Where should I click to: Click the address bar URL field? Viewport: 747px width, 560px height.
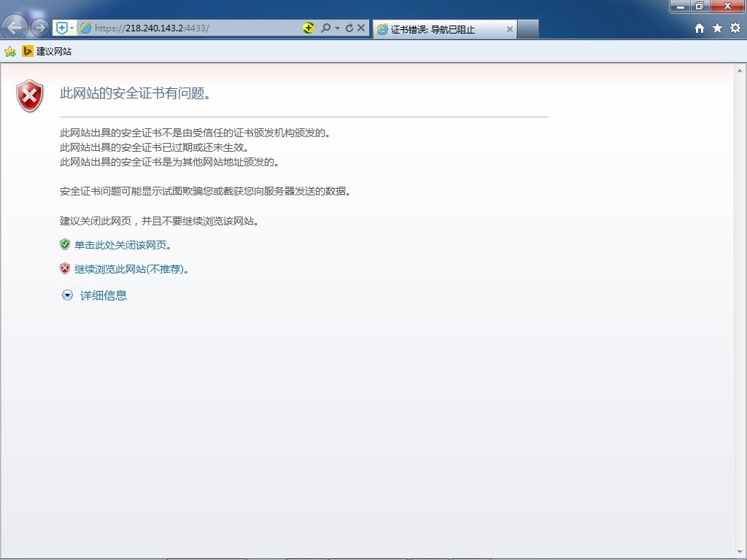[x=190, y=28]
